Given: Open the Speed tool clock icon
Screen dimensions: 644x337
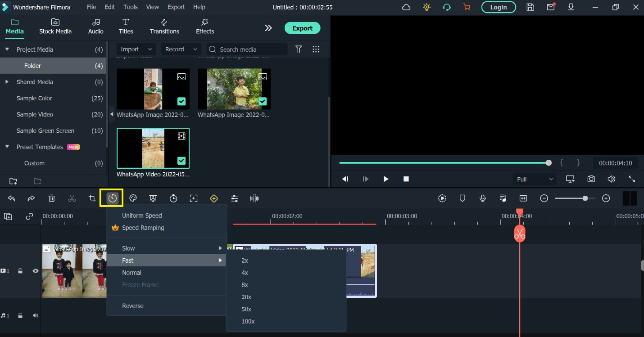Looking at the screenshot, I should (x=113, y=198).
